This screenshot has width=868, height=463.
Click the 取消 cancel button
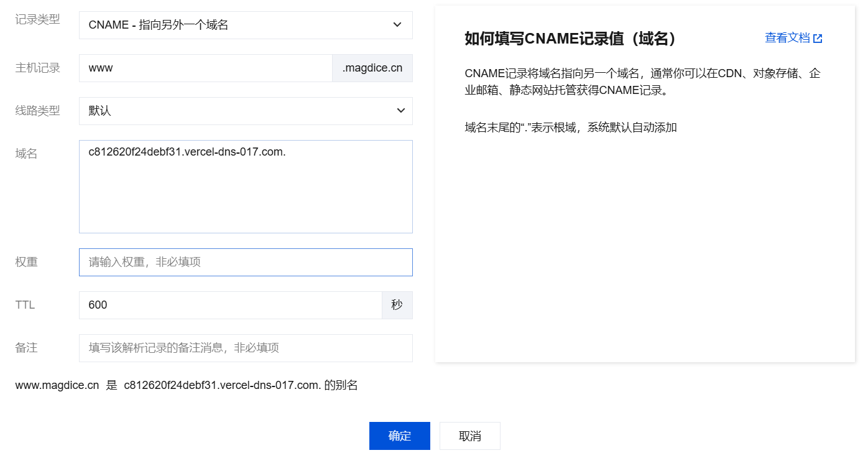[x=469, y=436]
